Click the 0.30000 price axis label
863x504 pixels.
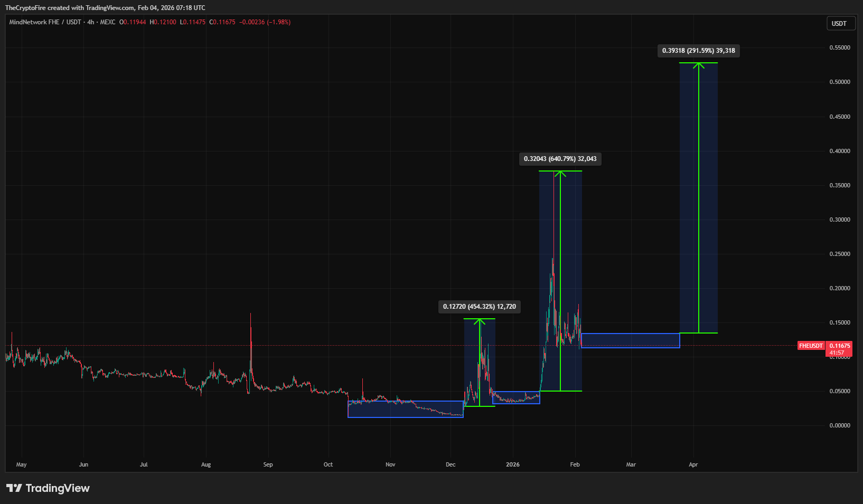tap(840, 220)
